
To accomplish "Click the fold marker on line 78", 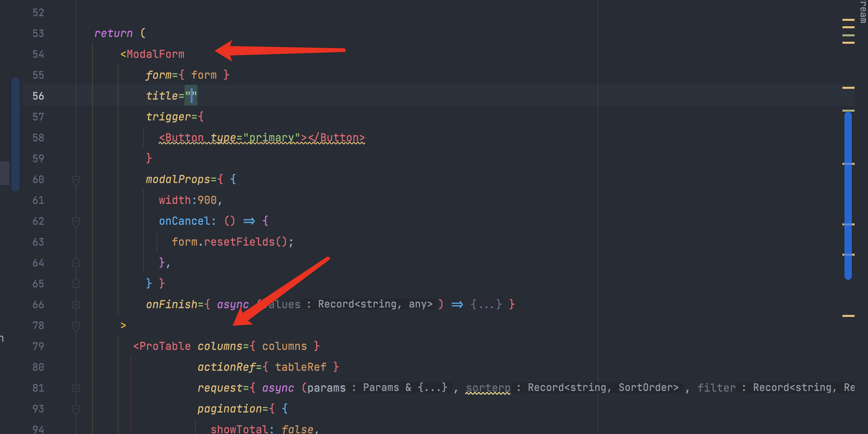I will click(76, 326).
